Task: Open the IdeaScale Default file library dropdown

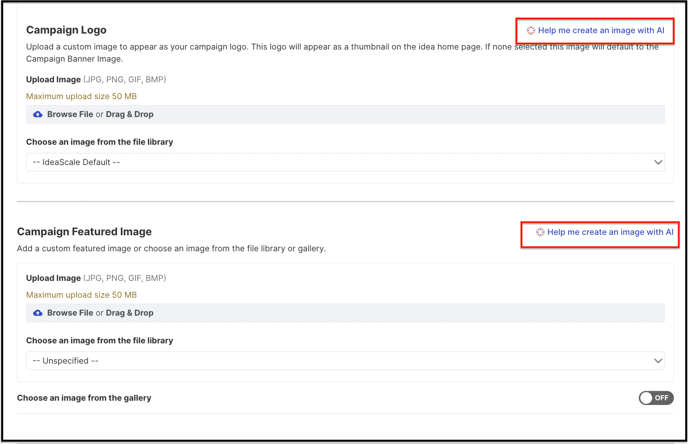Action: click(x=345, y=162)
